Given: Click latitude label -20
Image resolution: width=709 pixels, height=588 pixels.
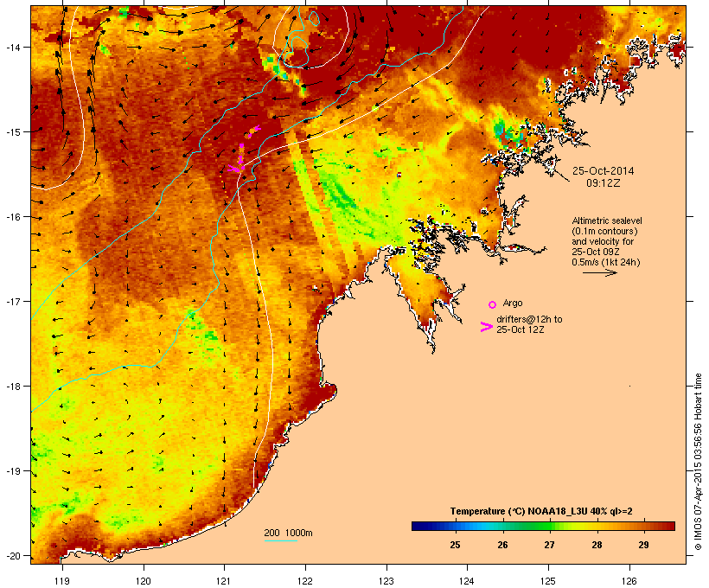Looking at the screenshot, I should (x=12, y=555).
